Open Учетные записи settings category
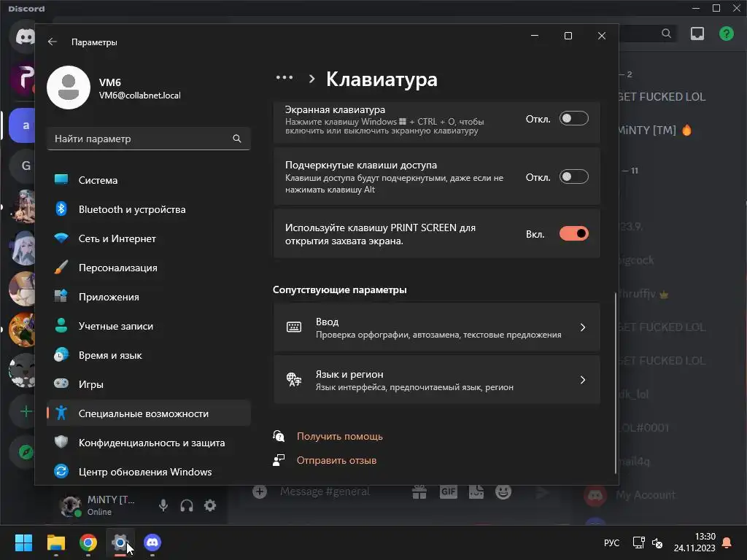This screenshot has width=747, height=560. click(x=149, y=326)
